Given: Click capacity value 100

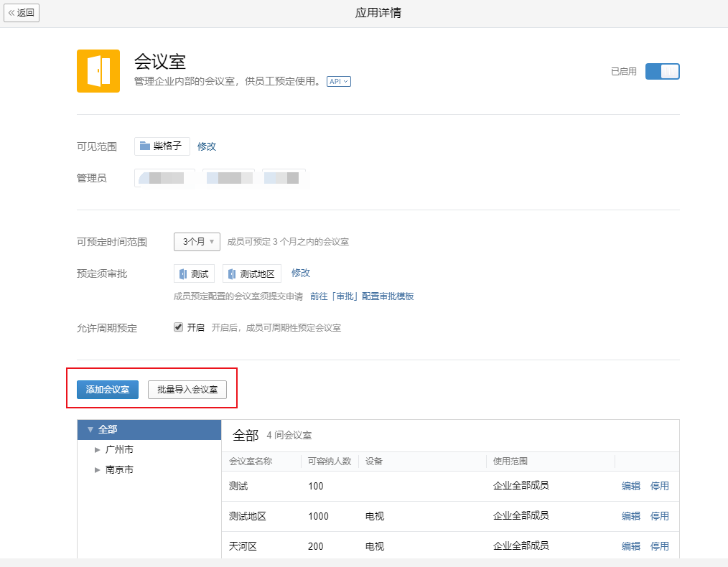Looking at the screenshot, I should 316,487.
